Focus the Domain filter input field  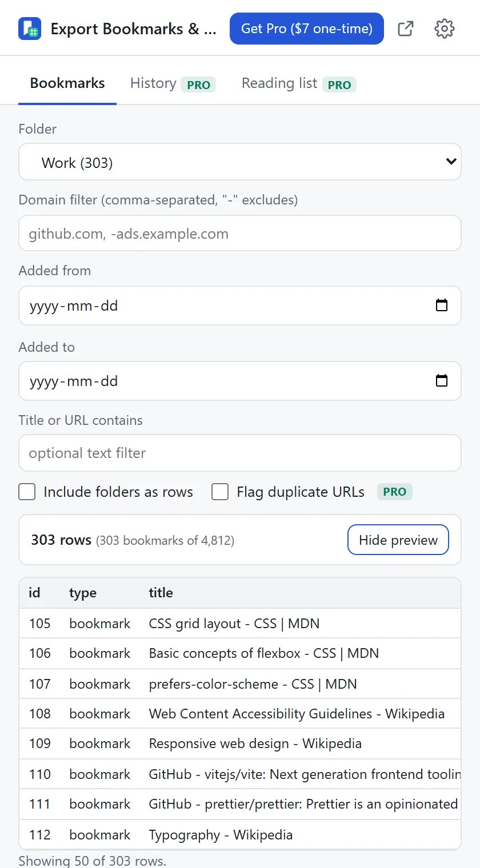point(240,233)
